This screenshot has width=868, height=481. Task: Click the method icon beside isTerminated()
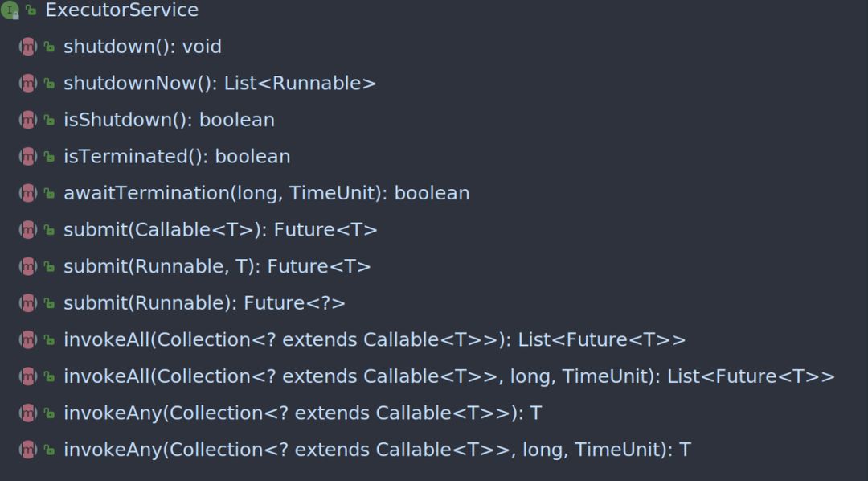click(x=28, y=156)
